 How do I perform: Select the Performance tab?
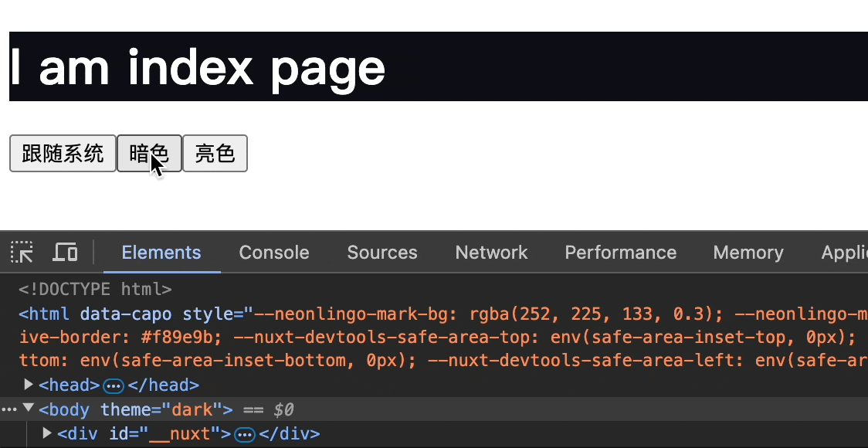620,253
